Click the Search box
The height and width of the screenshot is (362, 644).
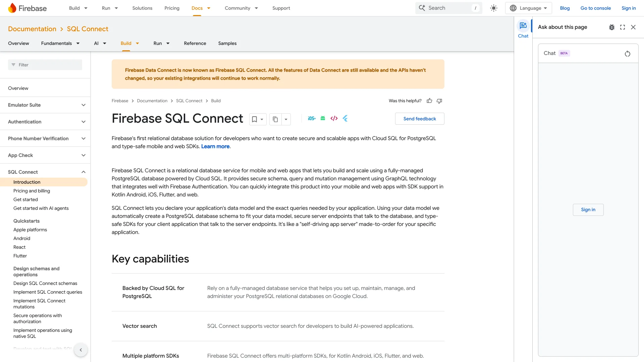(448, 8)
